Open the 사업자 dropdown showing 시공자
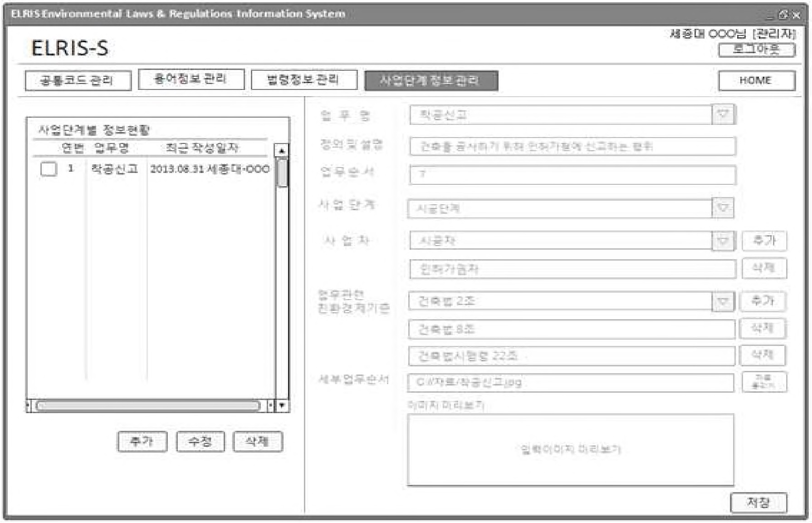812x523 pixels. click(723, 240)
